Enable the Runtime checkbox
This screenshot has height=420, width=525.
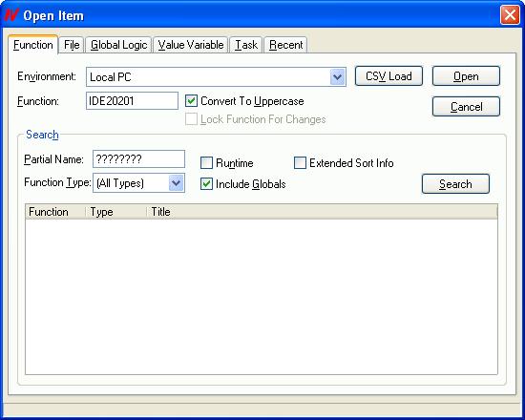206,163
